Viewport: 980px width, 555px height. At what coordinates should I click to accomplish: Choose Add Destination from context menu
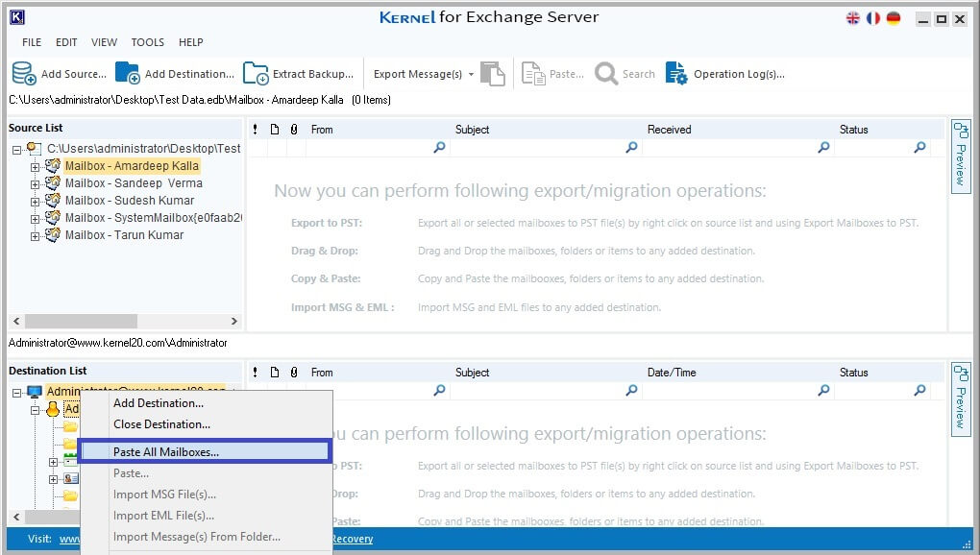pyautogui.click(x=207, y=403)
